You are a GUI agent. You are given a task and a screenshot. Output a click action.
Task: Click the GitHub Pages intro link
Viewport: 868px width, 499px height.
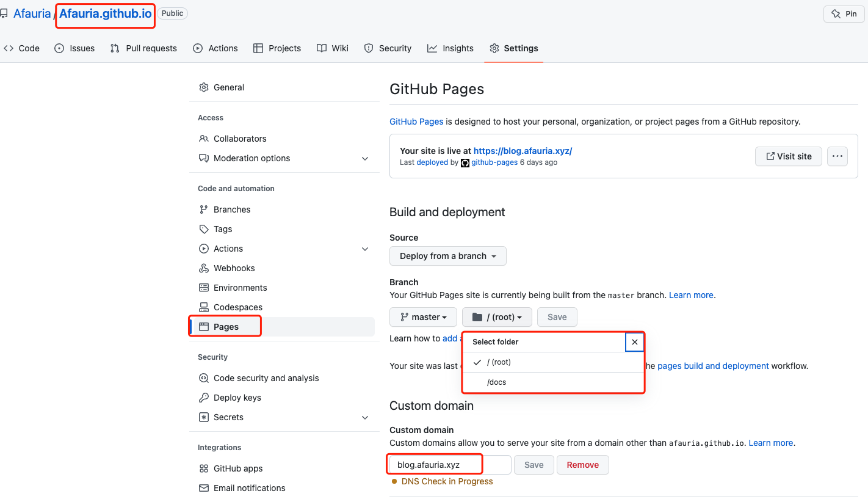tap(416, 122)
